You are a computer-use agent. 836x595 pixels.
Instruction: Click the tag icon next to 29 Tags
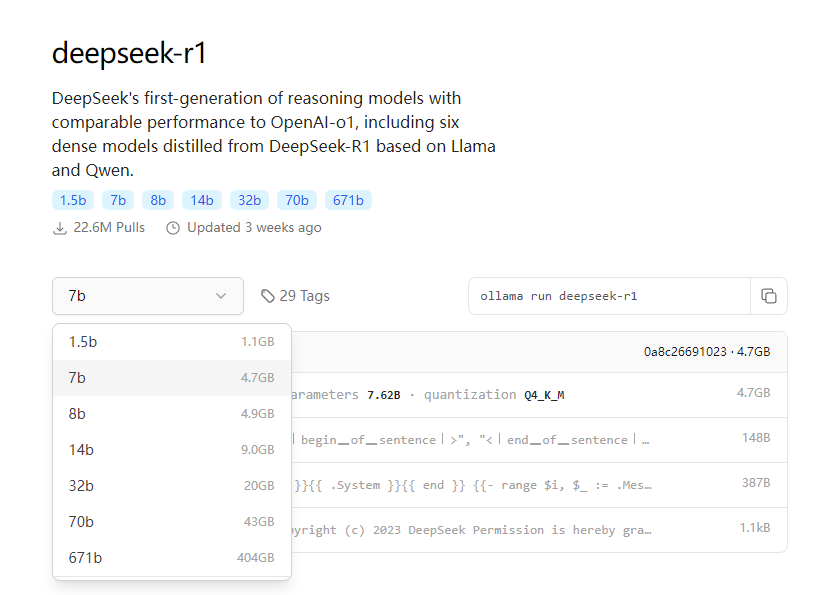click(268, 296)
